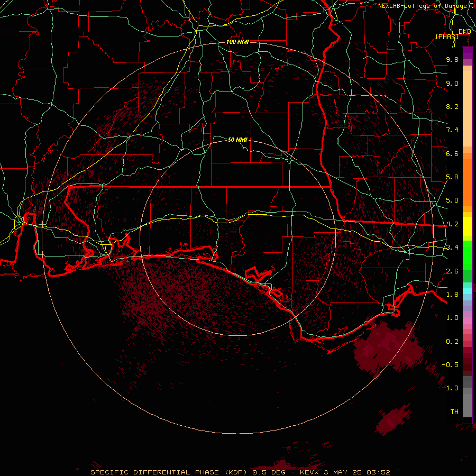
Task: Click the 6.6 scale value
Action: click(452, 153)
